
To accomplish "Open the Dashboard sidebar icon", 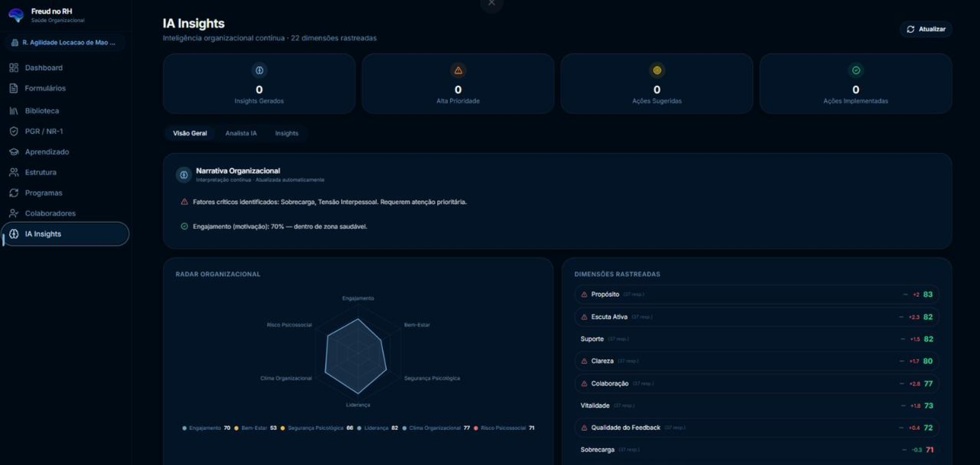I will (x=14, y=68).
